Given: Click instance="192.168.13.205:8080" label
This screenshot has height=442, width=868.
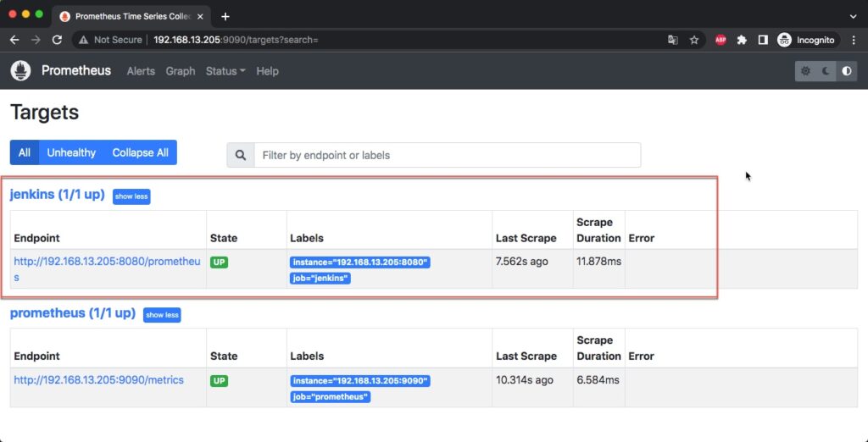Looking at the screenshot, I should (x=359, y=262).
